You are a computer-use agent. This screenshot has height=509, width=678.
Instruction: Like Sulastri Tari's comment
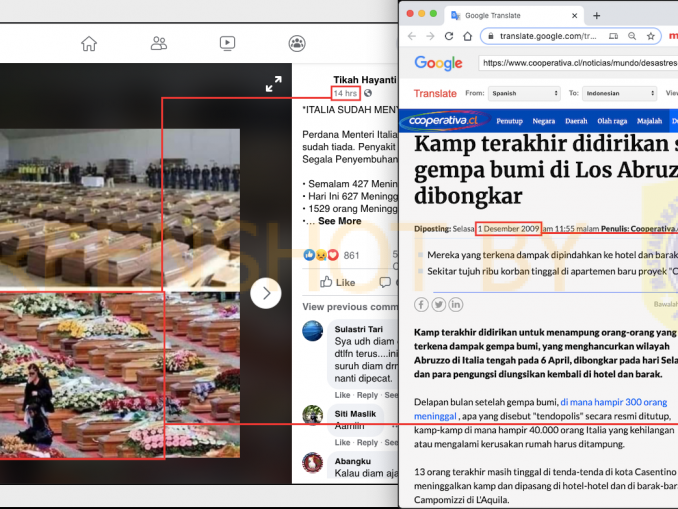click(x=342, y=395)
